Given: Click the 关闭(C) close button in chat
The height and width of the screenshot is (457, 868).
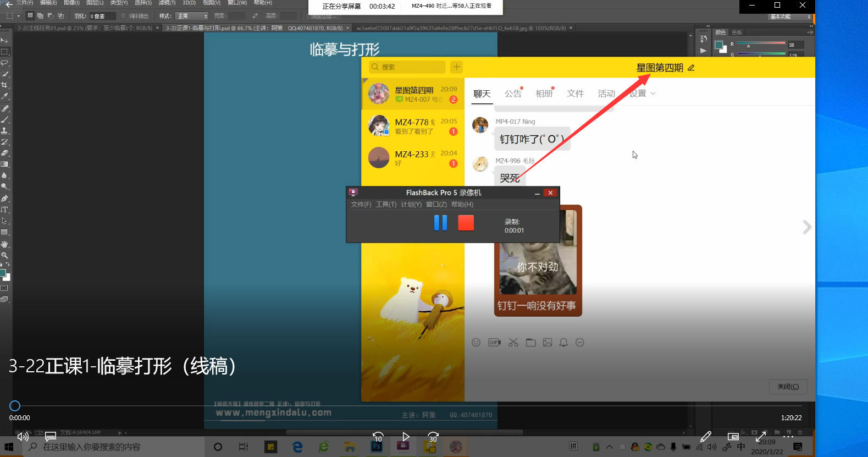Looking at the screenshot, I should click(788, 387).
